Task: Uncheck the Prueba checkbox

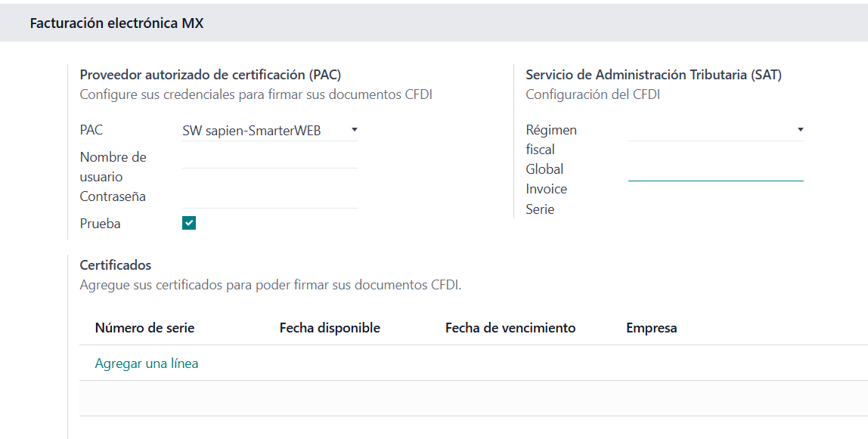Action: (189, 223)
